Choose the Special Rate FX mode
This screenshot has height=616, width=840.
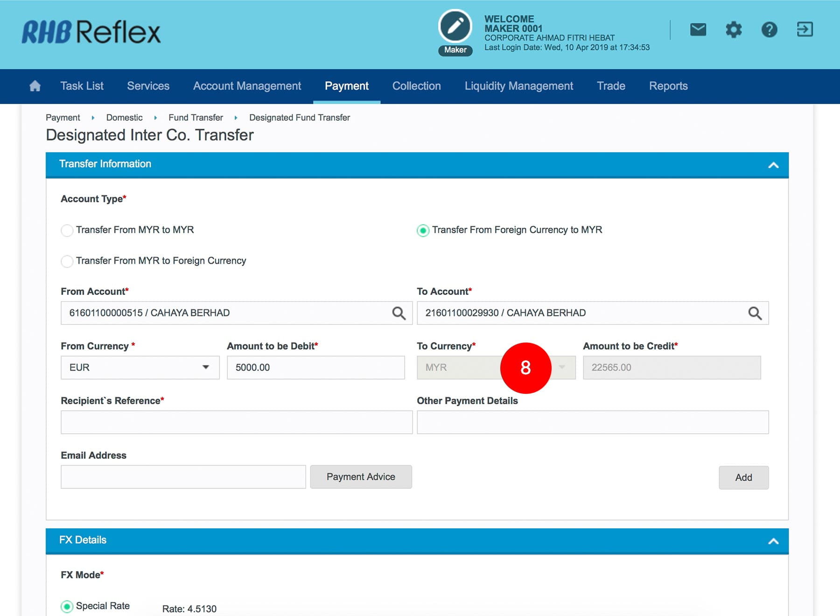click(x=67, y=606)
